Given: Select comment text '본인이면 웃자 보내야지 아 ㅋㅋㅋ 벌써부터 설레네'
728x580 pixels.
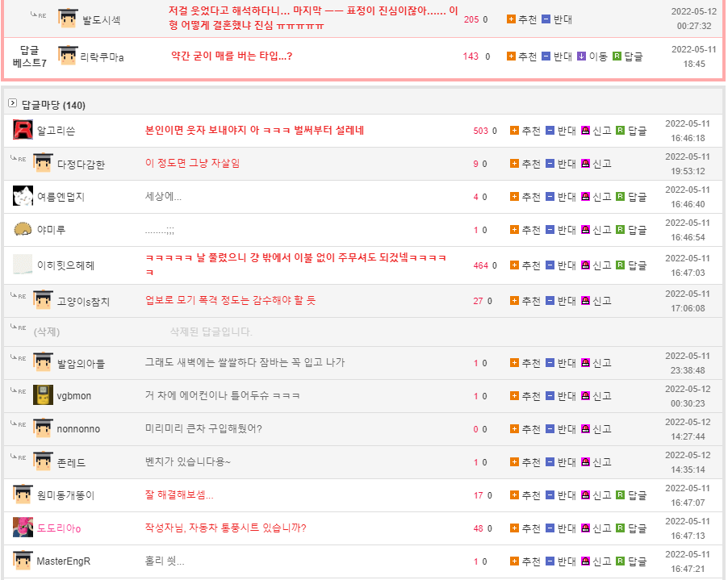Looking at the screenshot, I should [x=254, y=131].
